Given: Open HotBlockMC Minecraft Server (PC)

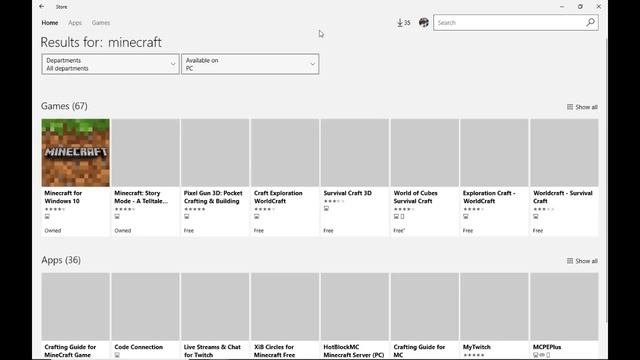Looking at the screenshot, I should 354,351.
